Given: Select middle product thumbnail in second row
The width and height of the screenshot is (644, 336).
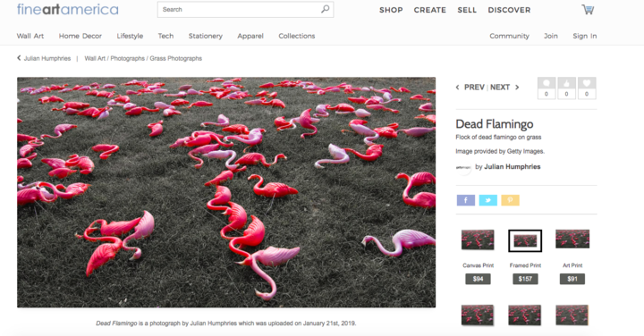Looking at the screenshot, I should point(524,315).
